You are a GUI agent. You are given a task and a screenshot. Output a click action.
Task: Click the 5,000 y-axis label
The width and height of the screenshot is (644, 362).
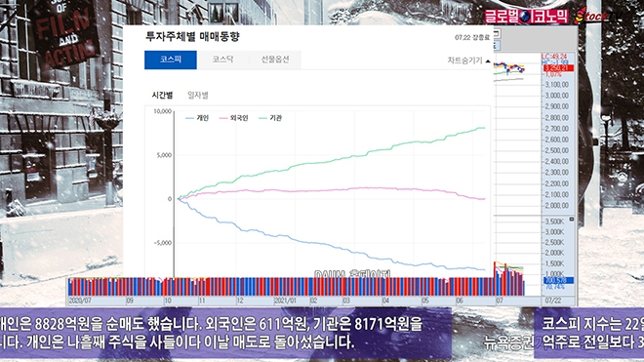point(164,155)
